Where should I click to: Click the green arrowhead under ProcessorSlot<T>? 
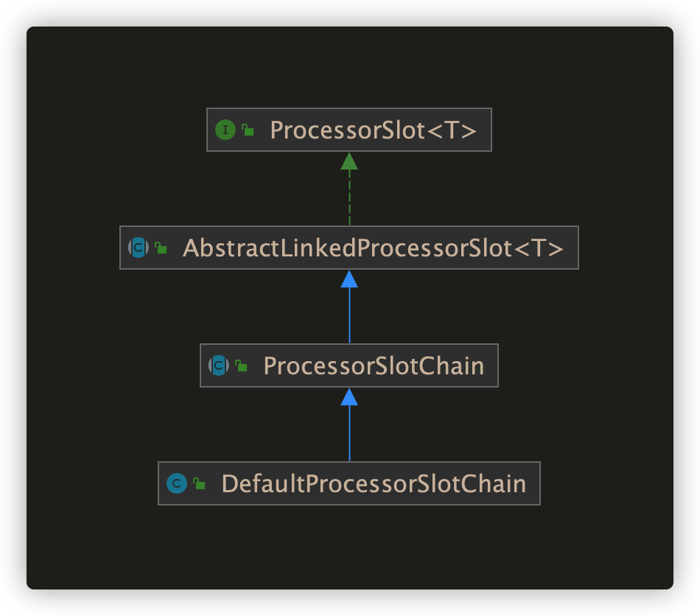[349, 161]
